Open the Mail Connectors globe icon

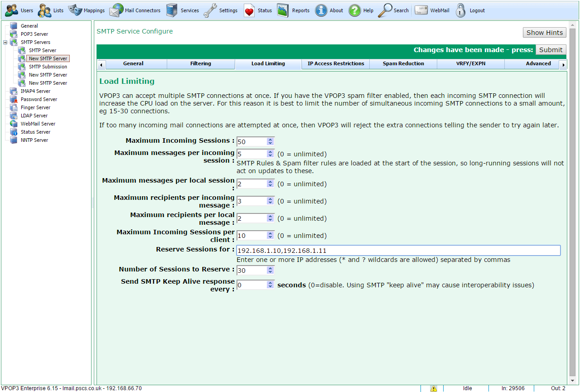tap(116, 10)
